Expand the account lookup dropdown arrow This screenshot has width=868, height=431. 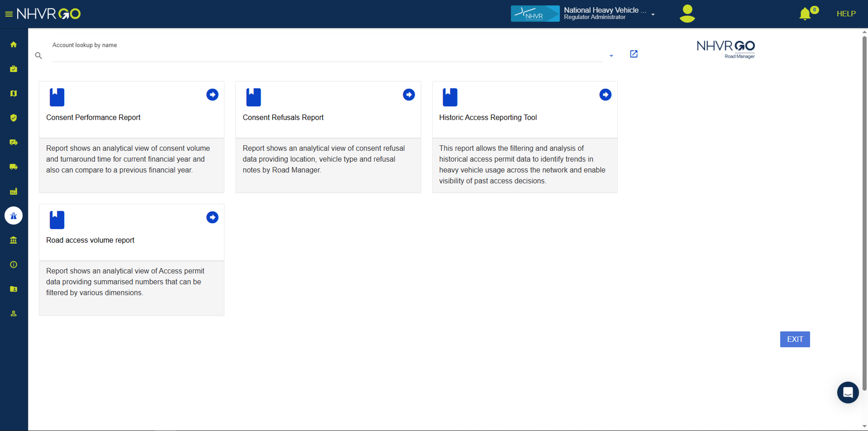(611, 56)
